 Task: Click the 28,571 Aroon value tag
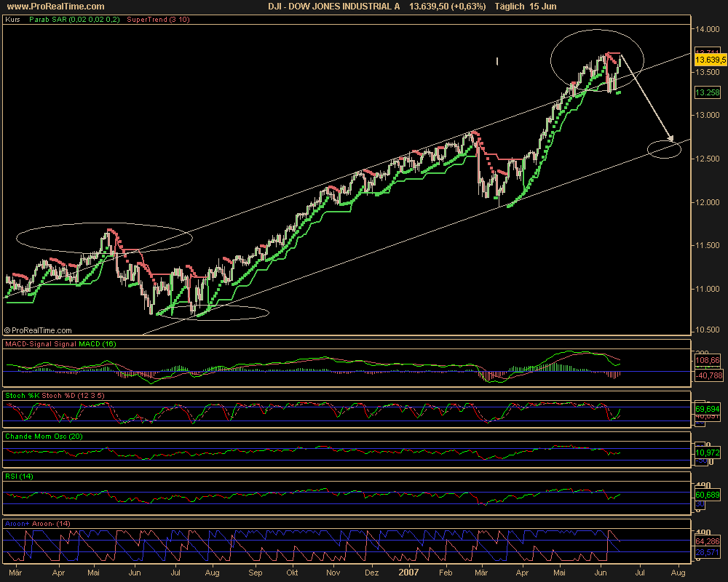pos(708,552)
